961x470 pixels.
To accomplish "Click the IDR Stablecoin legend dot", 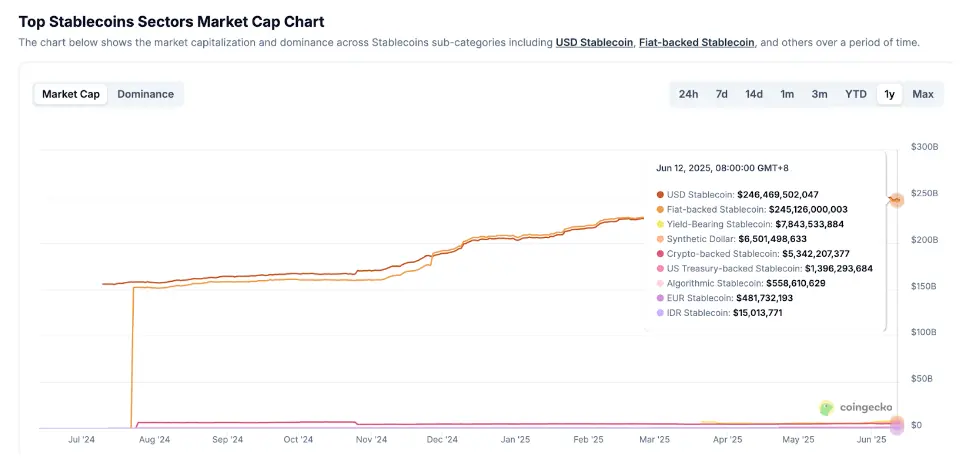I will point(660,313).
